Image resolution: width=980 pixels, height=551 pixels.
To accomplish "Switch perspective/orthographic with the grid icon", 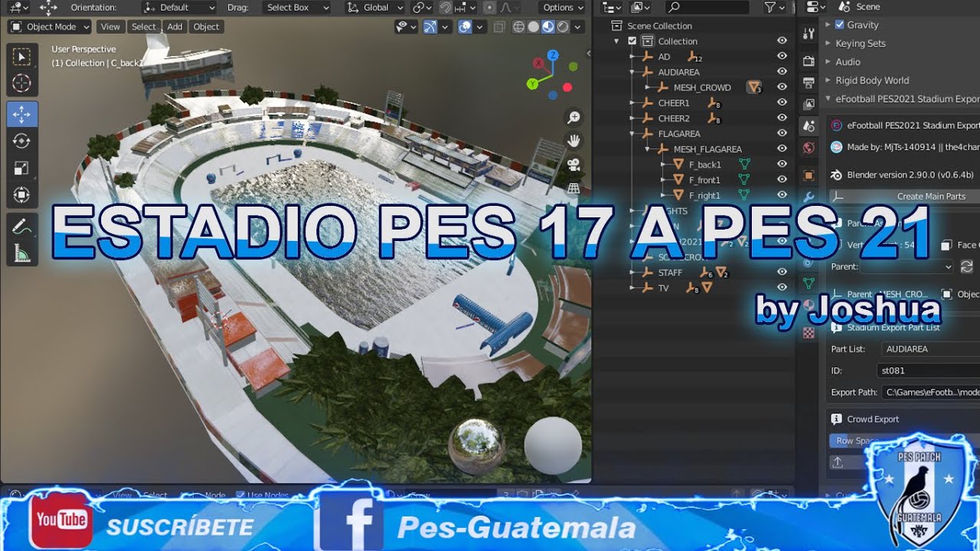I will click(x=573, y=187).
